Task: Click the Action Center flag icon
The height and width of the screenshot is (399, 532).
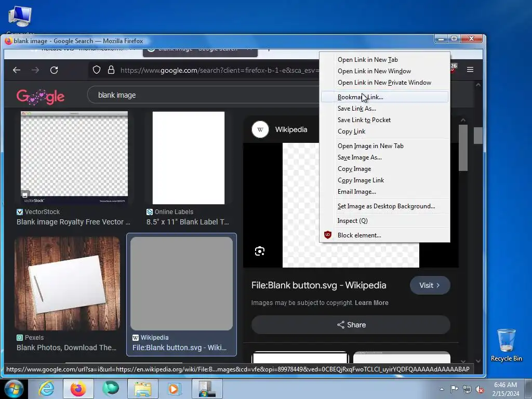Action: pos(454,389)
